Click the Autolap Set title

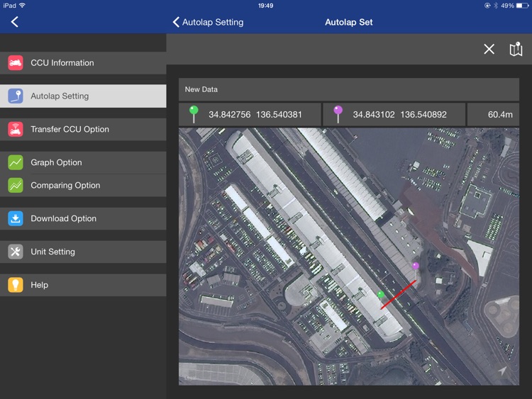349,23
